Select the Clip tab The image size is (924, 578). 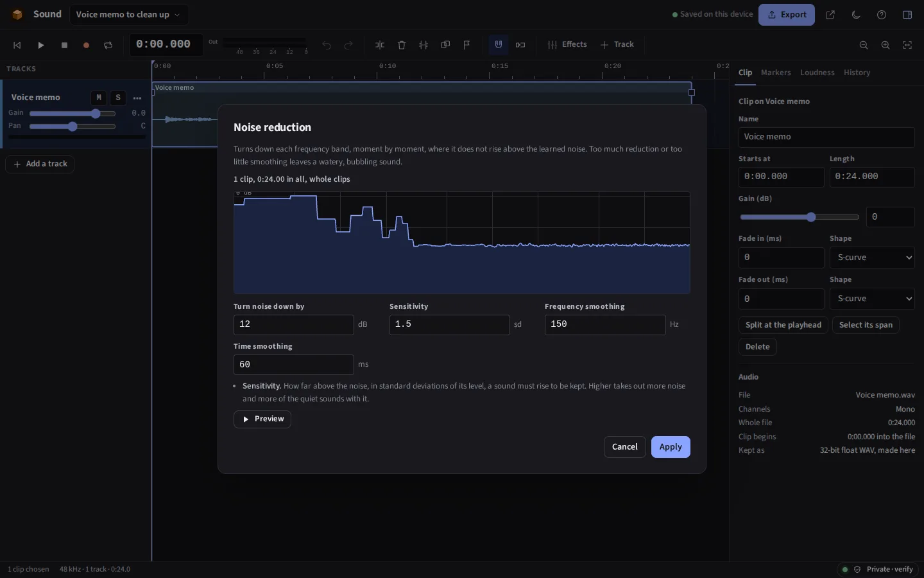coord(745,73)
